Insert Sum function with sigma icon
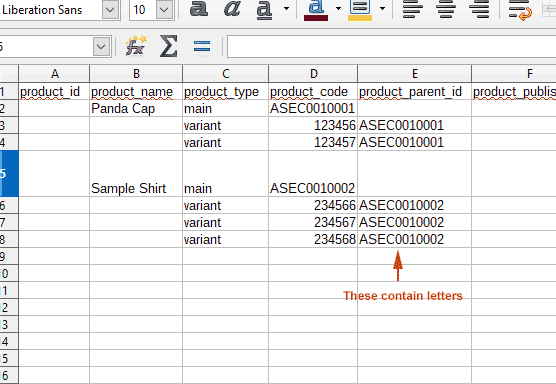The width and height of the screenshot is (556, 384). point(168,46)
